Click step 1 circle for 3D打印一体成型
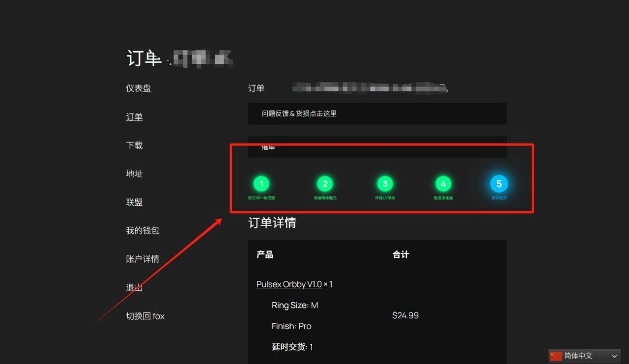 click(x=261, y=184)
